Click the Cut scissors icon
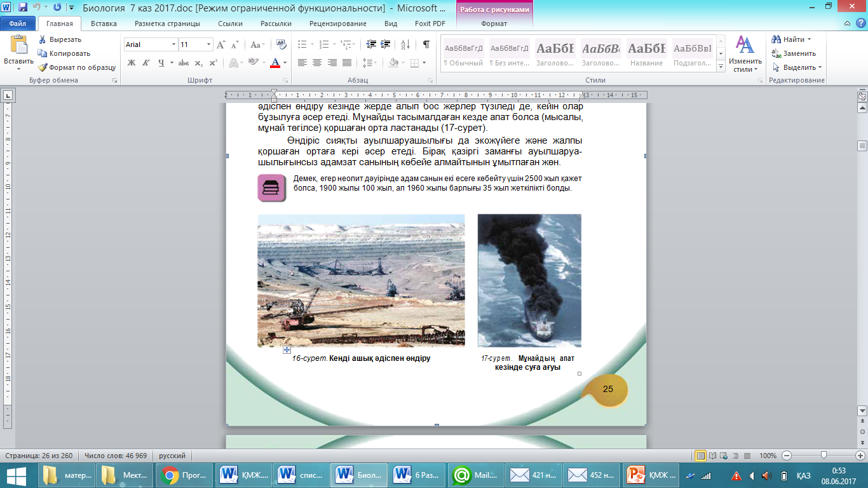This screenshot has width=868, height=488. point(43,39)
